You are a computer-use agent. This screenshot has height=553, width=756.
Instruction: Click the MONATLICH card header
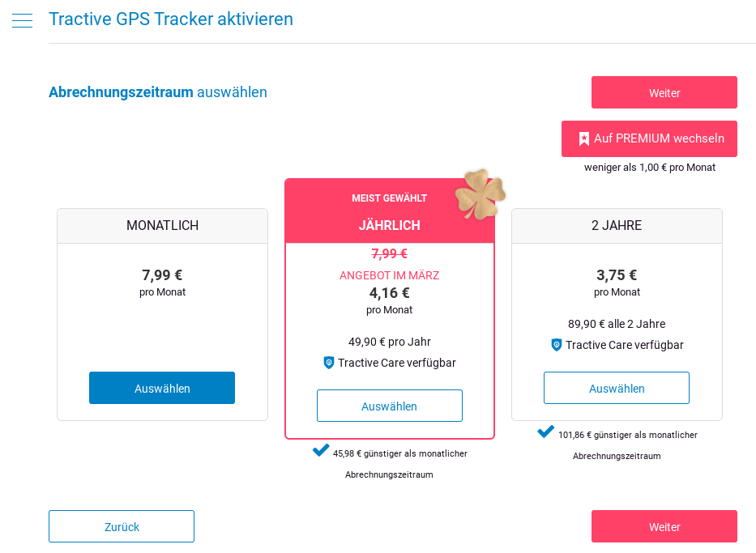[x=163, y=225]
